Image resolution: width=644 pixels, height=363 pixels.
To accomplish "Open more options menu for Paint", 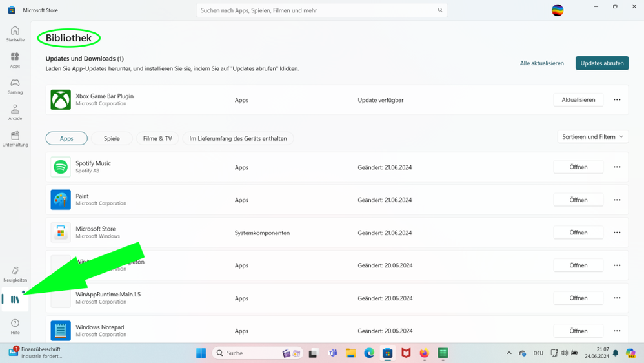I will coord(617,200).
